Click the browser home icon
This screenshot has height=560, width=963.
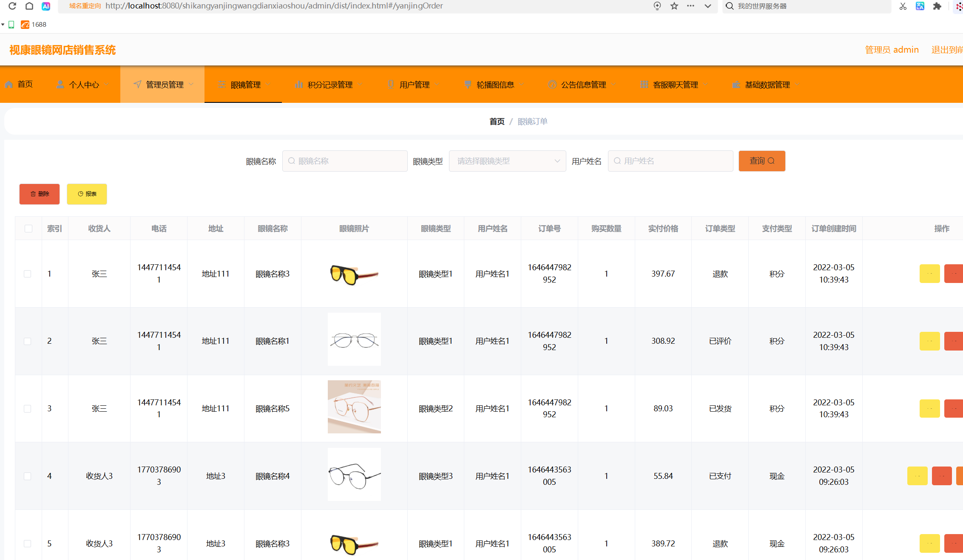tap(29, 6)
